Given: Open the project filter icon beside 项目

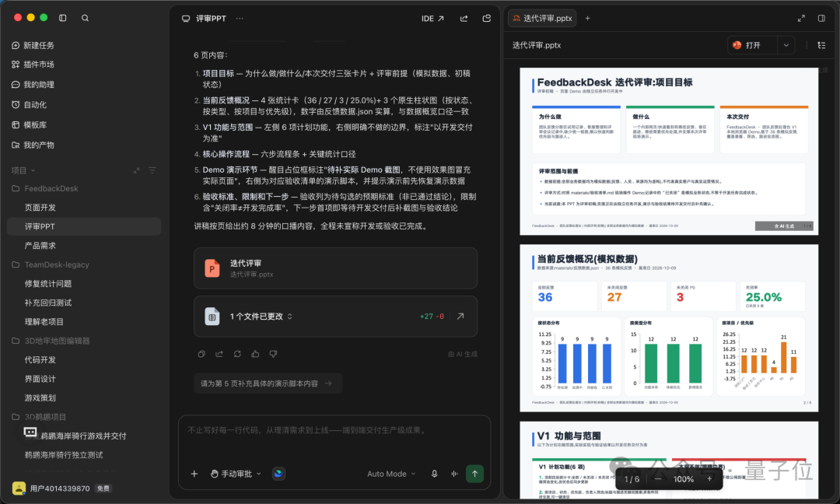Looking at the screenshot, I should click(x=152, y=170).
